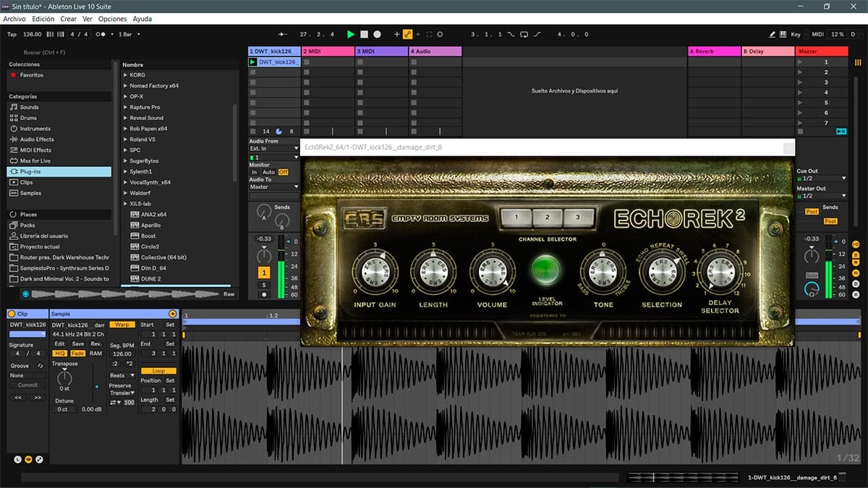868x488 pixels.
Task: Open the Cue Out 1/2 dropdown
Action: pyautogui.click(x=822, y=179)
